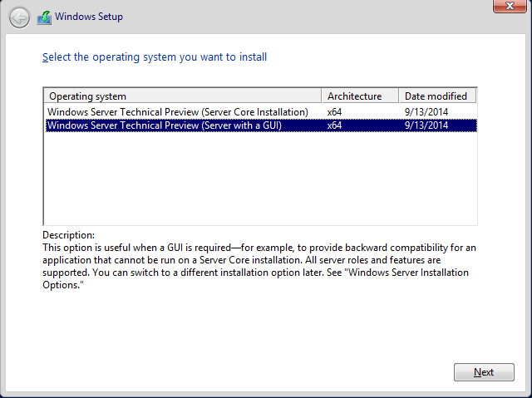
Task: Sort by Operating system column header
Action: point(183,96)
